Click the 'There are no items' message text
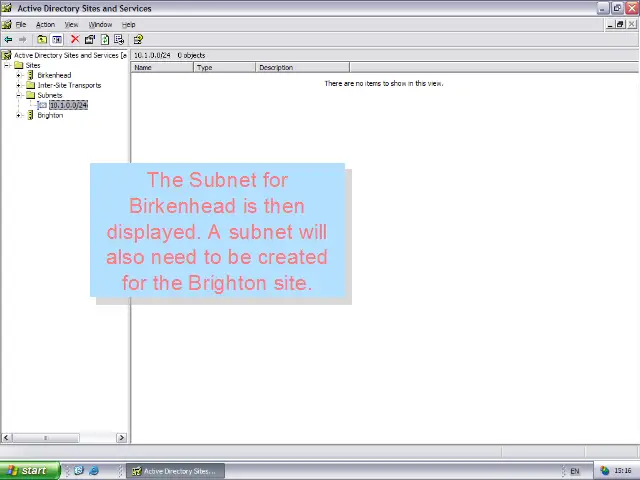The image size is (640, 480). coord(384,83)
